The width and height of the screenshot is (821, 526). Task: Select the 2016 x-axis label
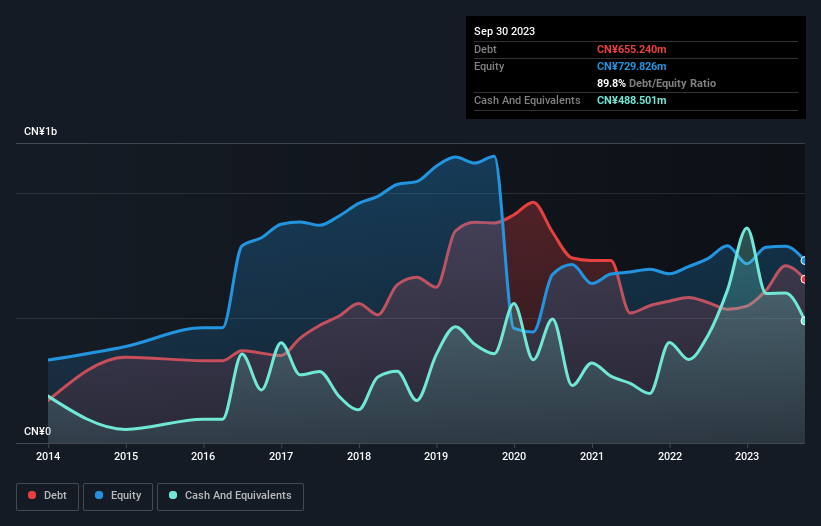[203, 456]
